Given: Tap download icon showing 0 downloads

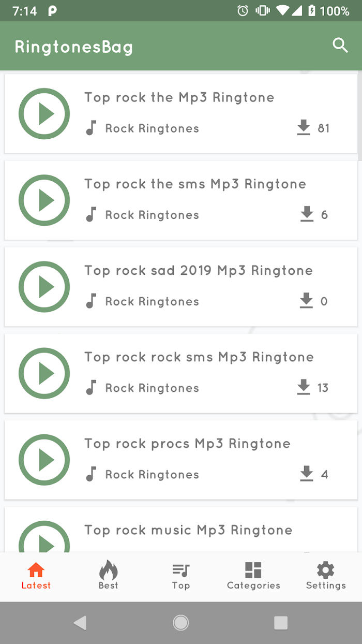Looking at the screenshot, I should (306, 301).
